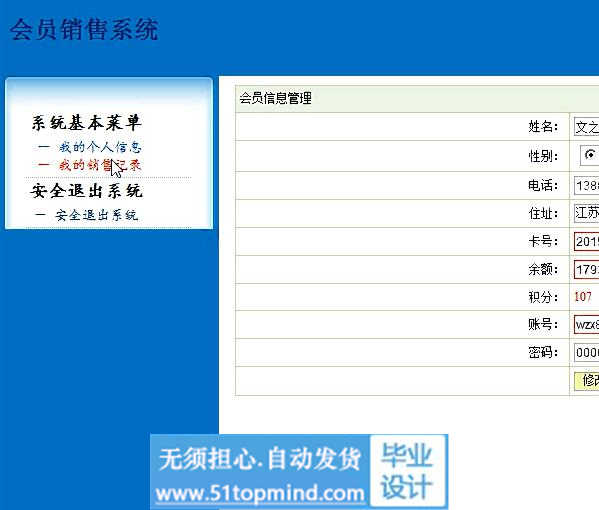This screenshot has height=510, width=599.
Task: Focus the 姓名 name input field
Action: coord(586,127)
